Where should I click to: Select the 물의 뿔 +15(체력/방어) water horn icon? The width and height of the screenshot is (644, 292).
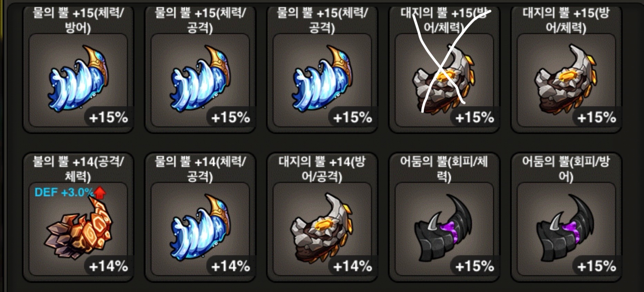pos(78,78)
